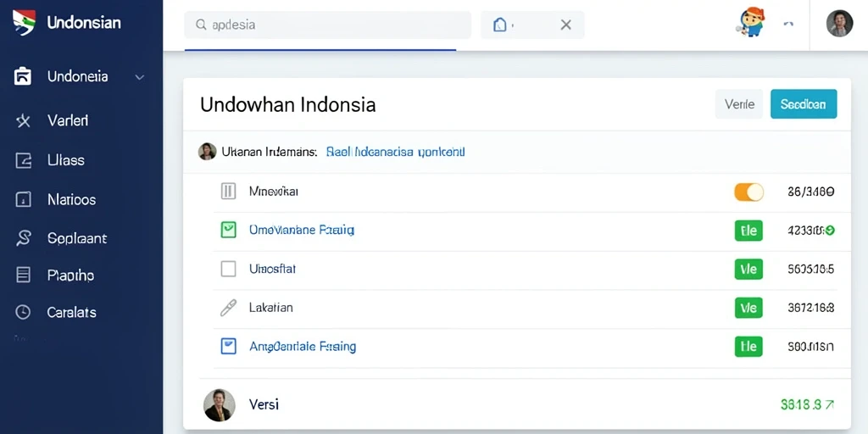Click the Versi footer label

point(264,404)
